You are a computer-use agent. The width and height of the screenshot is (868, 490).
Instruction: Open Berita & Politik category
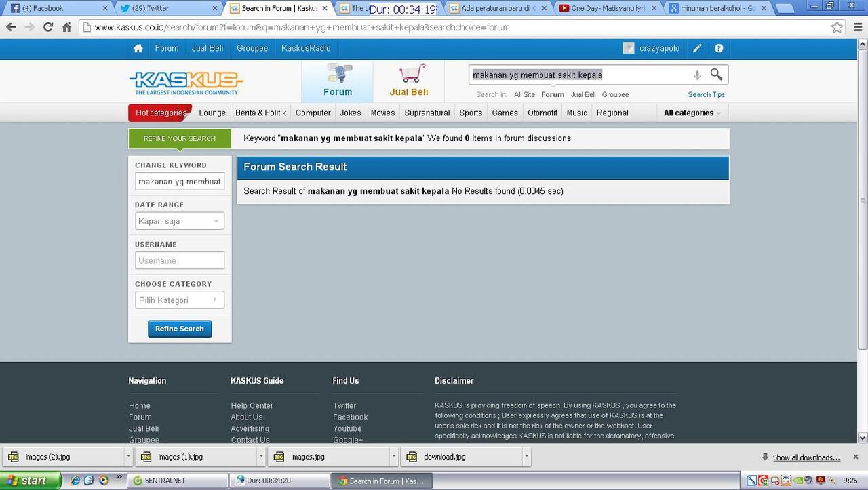point(261,113)
